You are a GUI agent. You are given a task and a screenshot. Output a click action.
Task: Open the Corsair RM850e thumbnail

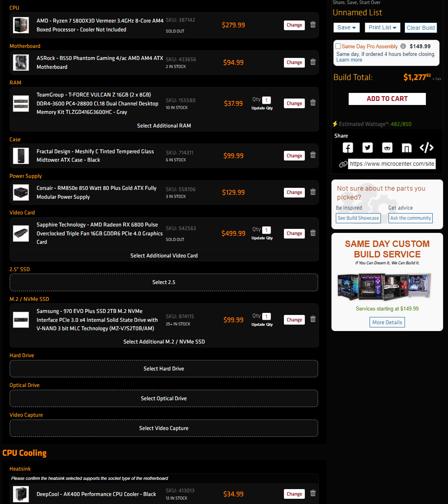pyautogui.click(x=21, y=192)
